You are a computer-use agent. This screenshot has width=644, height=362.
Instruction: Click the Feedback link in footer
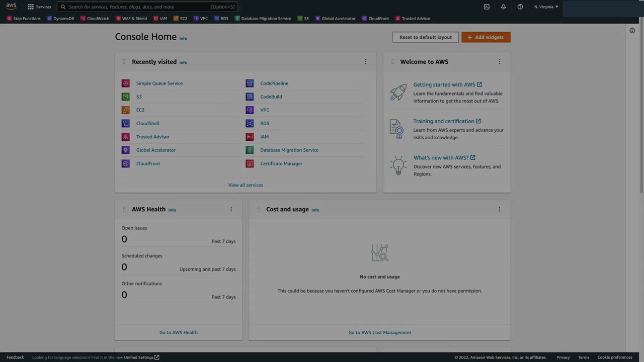tap(15, 357)
